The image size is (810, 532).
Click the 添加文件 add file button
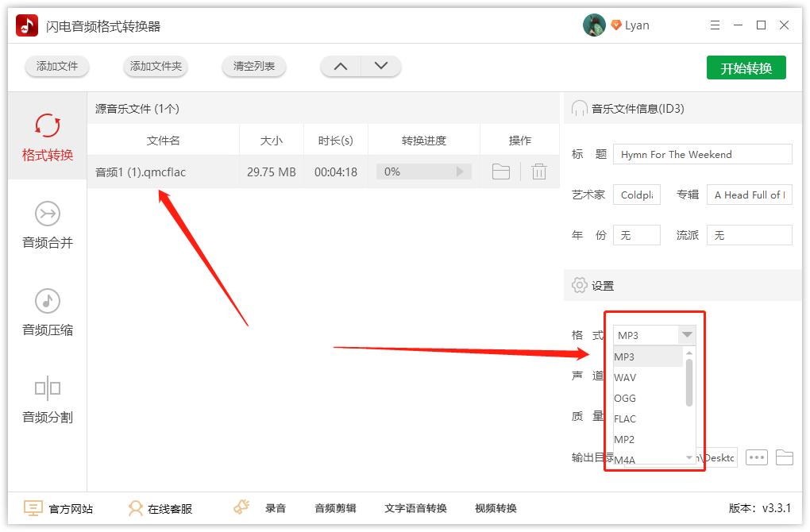coord(57,67)
